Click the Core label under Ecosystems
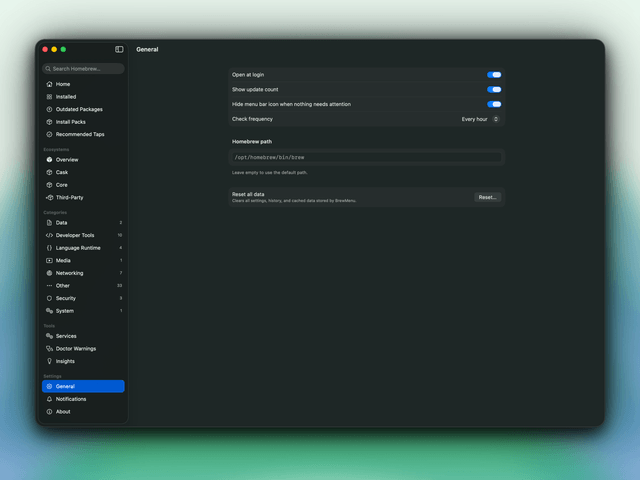Viewport: 640px width, 480px height. [62, 185]
